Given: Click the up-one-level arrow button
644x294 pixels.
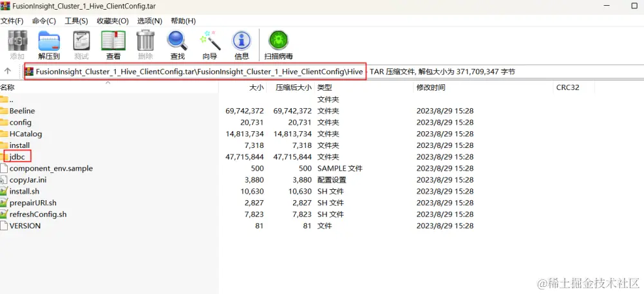Looking at the screenshot, I should tap(7, 71).
